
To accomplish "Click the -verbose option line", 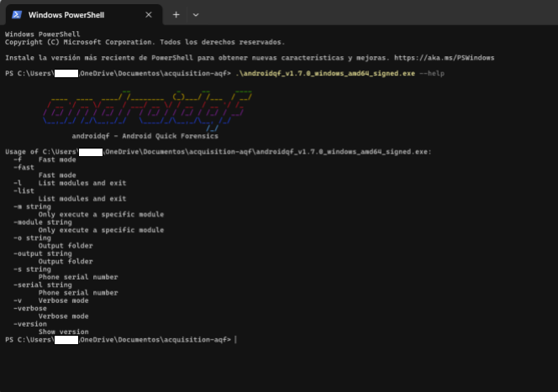I will [x=30, y=308].
